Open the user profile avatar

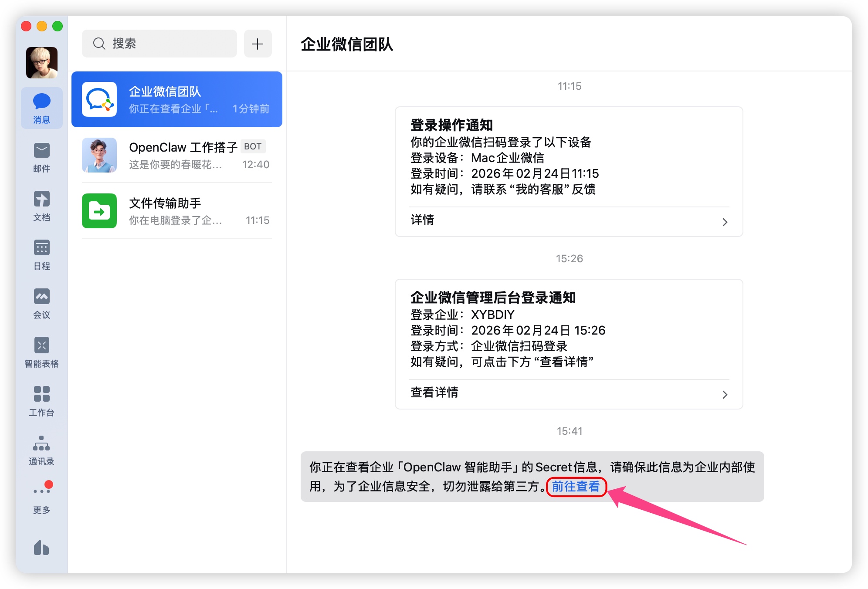click(x=42, y=63)
